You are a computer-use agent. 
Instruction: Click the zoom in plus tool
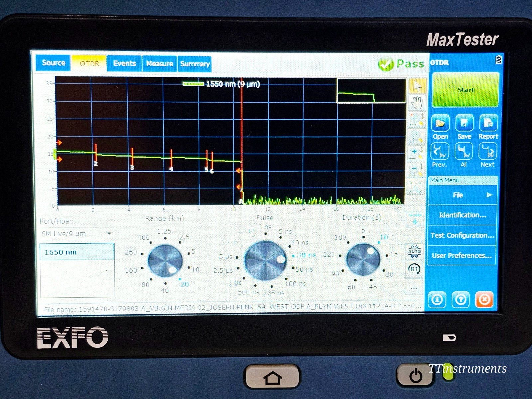click(416, 154)
